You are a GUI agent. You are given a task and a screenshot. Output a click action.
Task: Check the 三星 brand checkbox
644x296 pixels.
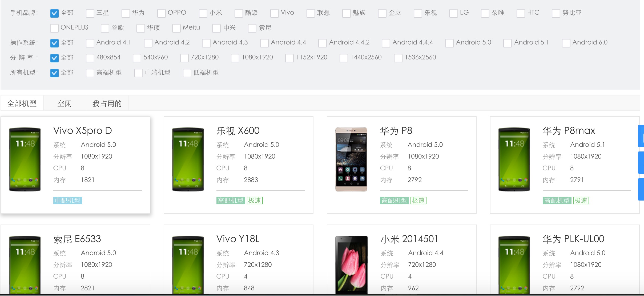tap(90, 13)
